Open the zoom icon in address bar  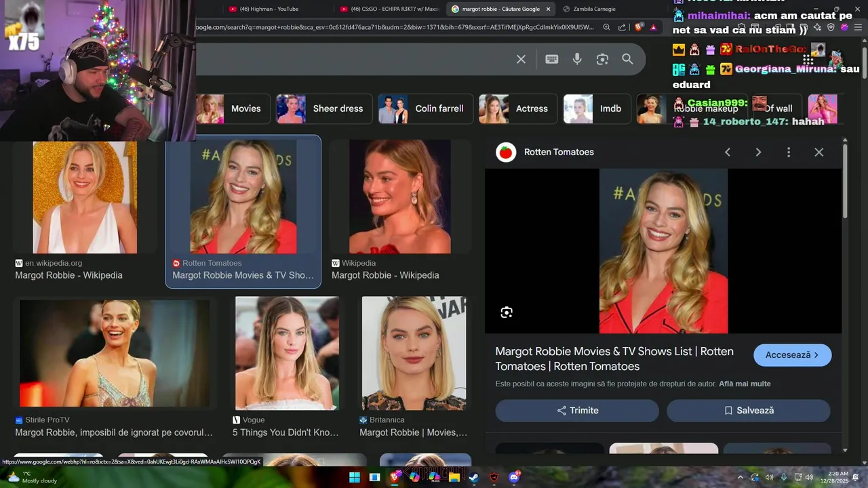click(x=606, y=27)
